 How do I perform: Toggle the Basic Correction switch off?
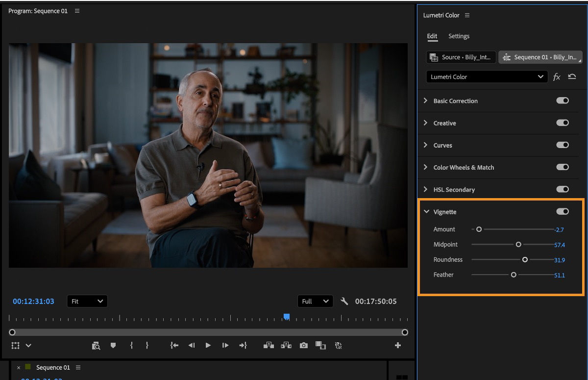(563, 101)
